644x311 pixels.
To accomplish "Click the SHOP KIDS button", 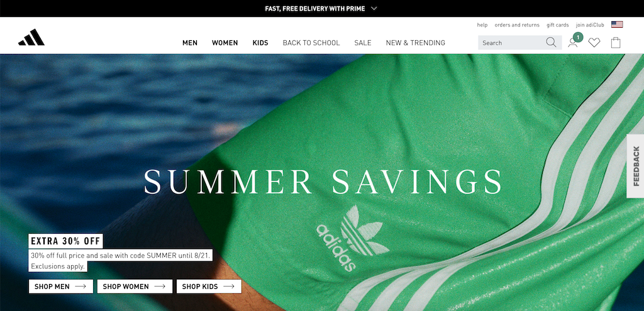I will (x=209, y=286).
